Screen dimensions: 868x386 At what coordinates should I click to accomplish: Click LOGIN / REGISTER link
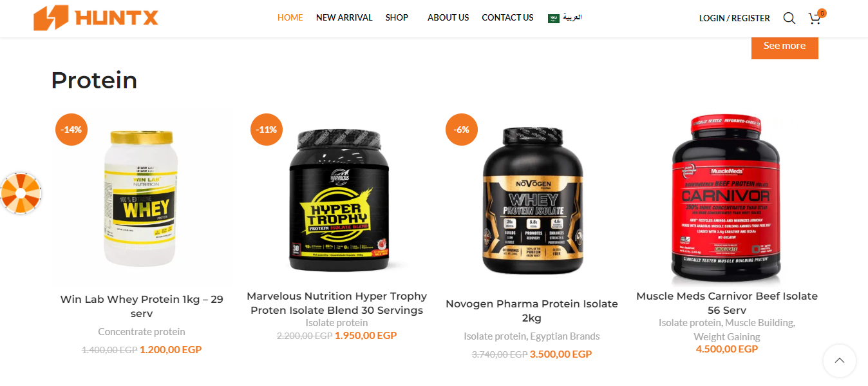735,18
